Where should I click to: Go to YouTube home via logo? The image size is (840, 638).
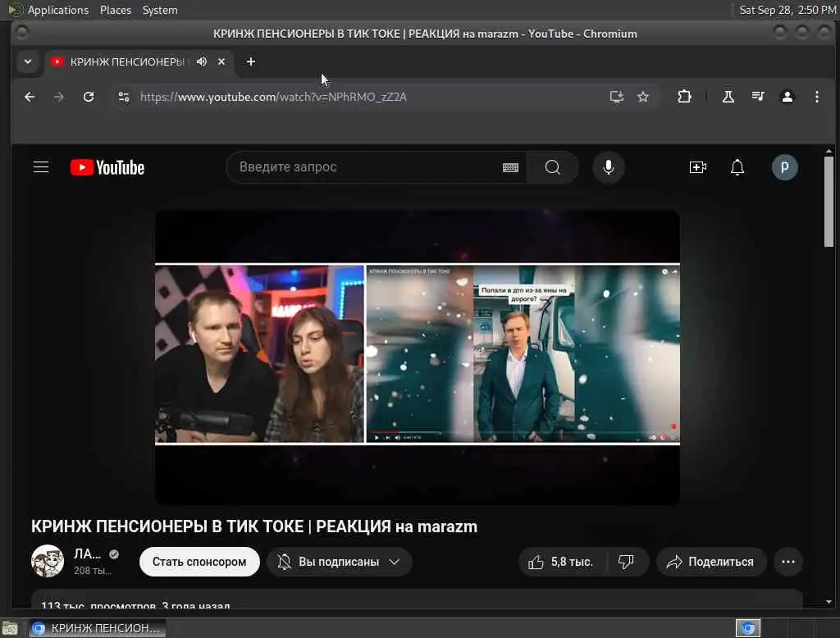point(107,167)
